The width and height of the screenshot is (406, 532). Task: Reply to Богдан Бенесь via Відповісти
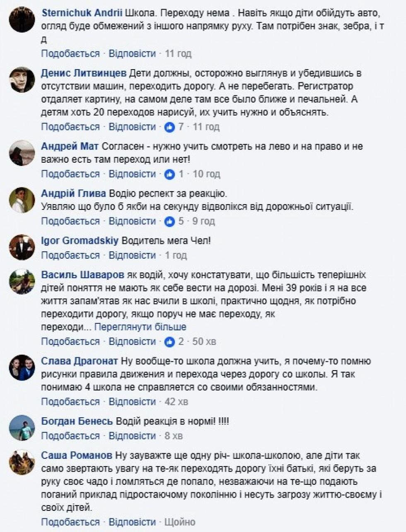click(x=132, y=436)
